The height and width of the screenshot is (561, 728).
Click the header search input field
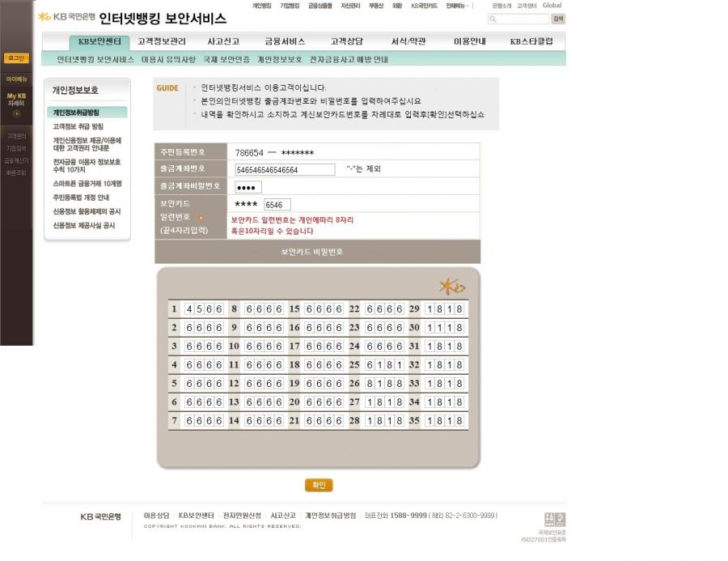[518, 19]
